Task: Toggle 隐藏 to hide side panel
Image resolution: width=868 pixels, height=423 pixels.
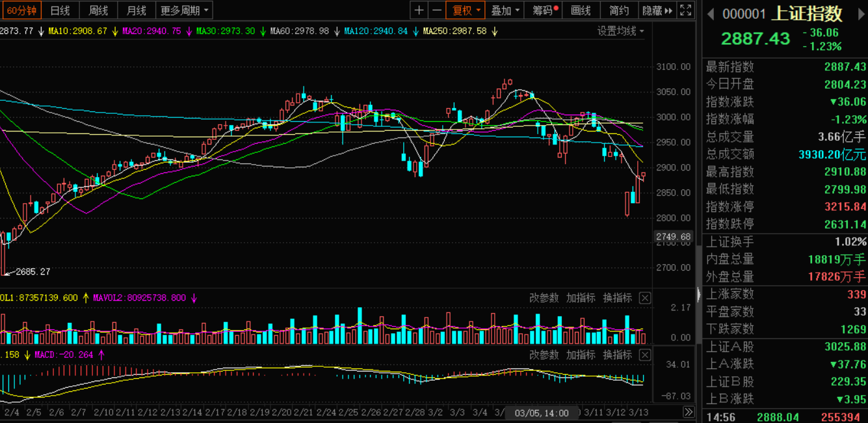Action: click(657, 10)
